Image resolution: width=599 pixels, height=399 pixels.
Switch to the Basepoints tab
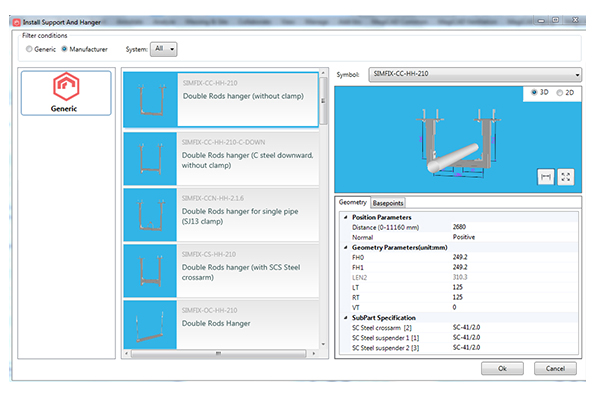click(388, 203)
